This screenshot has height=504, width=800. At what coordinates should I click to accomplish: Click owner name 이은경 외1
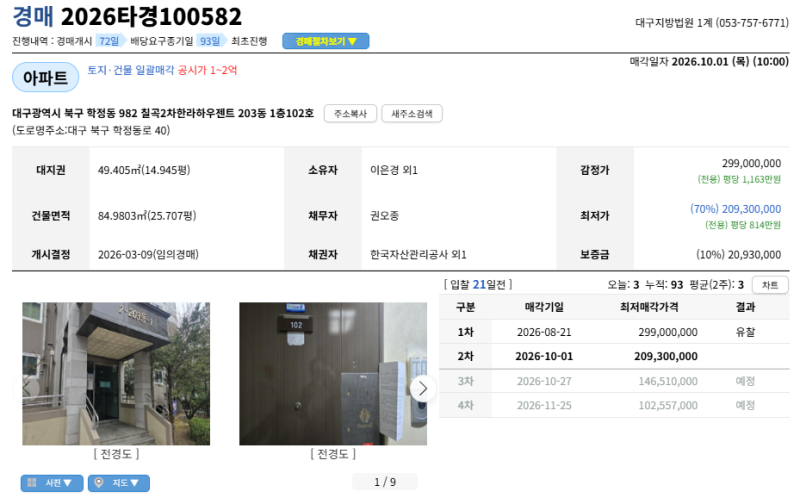[x=394, y=170]
